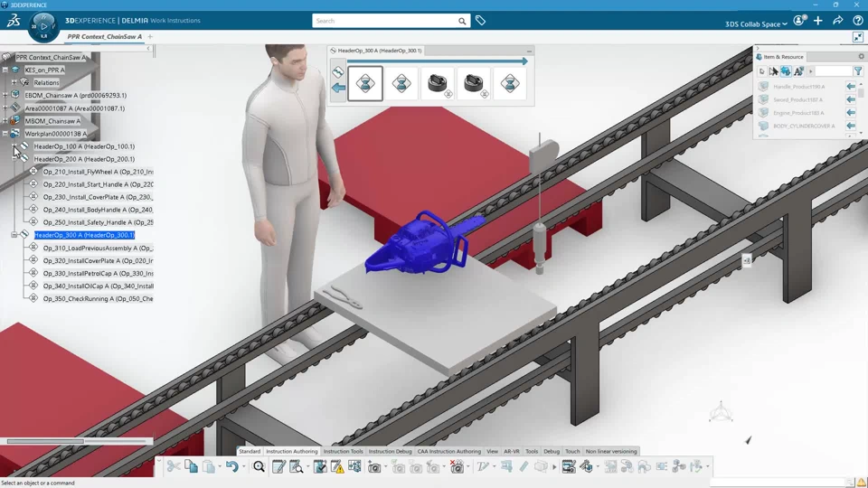Viewport: 868px width, 488px height.
Task: Click the Copy icon in bottom toolbar
Action: click(191, 466)
